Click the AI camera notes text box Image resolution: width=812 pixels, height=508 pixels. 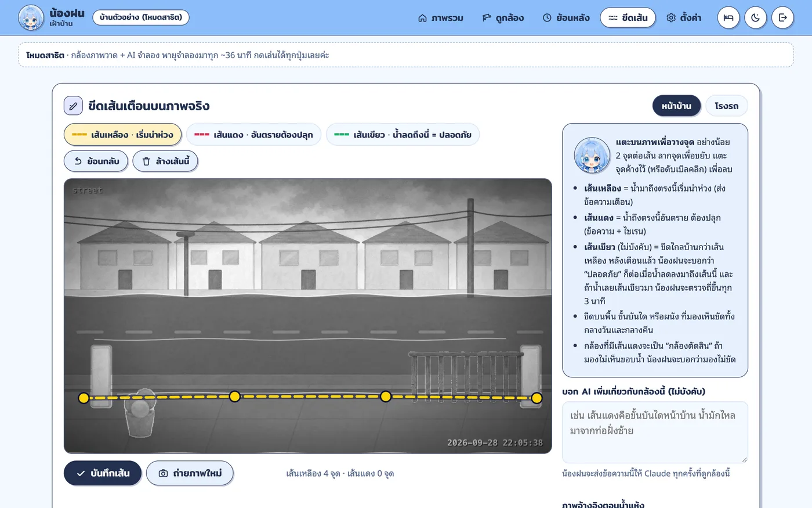[655, 433]
